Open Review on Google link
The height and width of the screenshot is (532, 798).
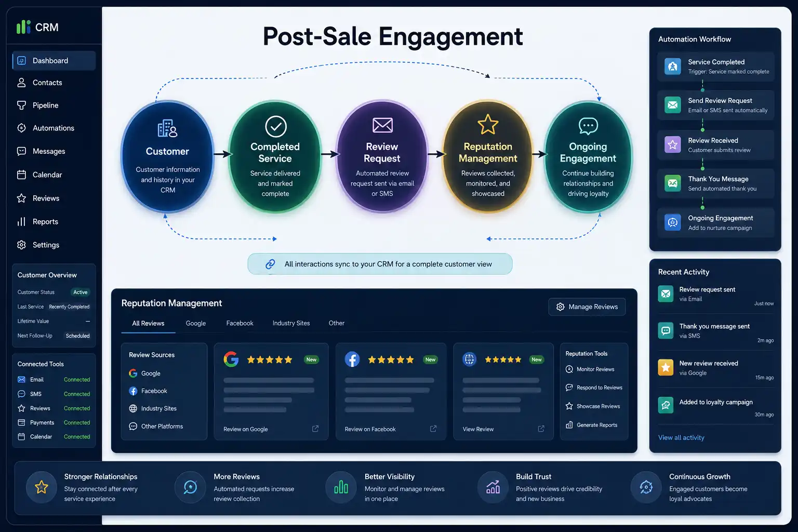point(246,429)
